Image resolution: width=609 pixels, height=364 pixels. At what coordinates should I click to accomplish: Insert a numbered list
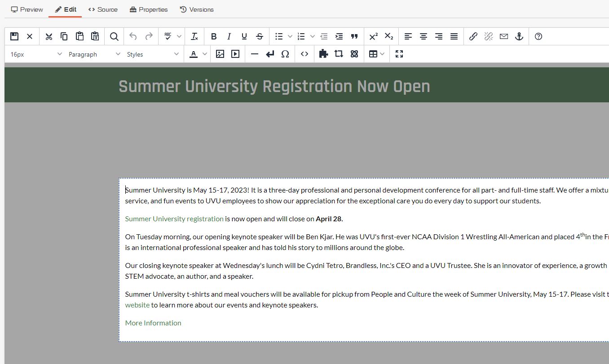coord(301,36)
